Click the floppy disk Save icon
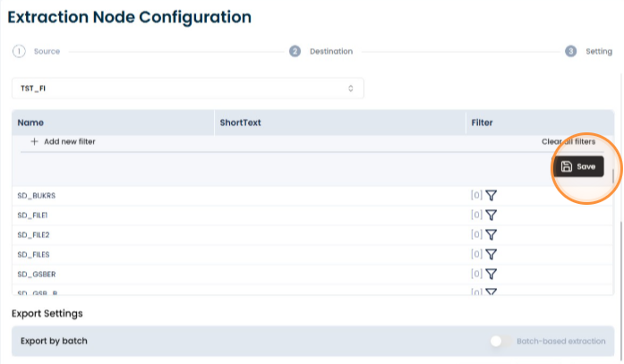This screenshot has width=624, height=364. (x=567, y=166)
